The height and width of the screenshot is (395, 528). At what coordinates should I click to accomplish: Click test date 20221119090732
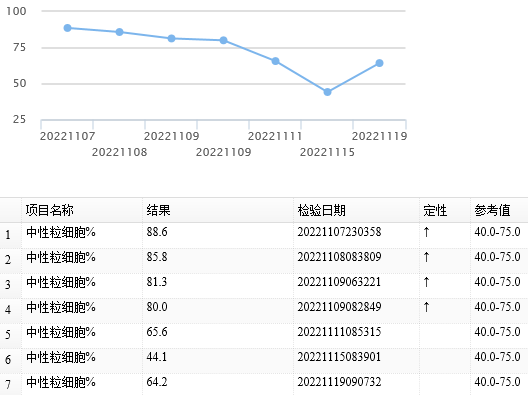(339, 382)
